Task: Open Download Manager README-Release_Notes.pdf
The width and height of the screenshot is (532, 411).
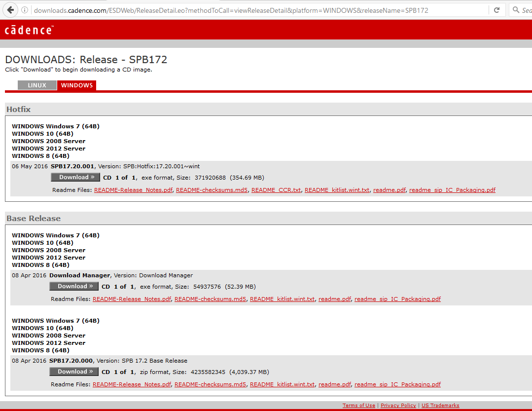Action: coord(132,299)
